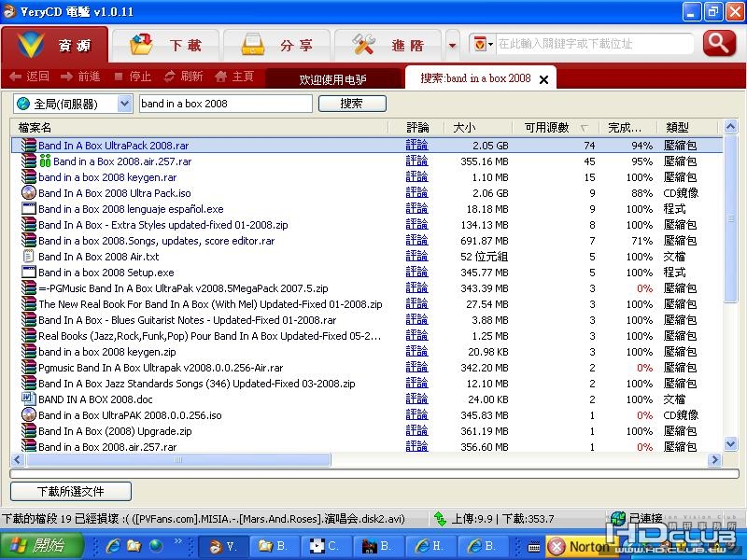Click the vertical scrollbar thumb of the results list
Screen dimensions: 747x560
coord(730,218)
